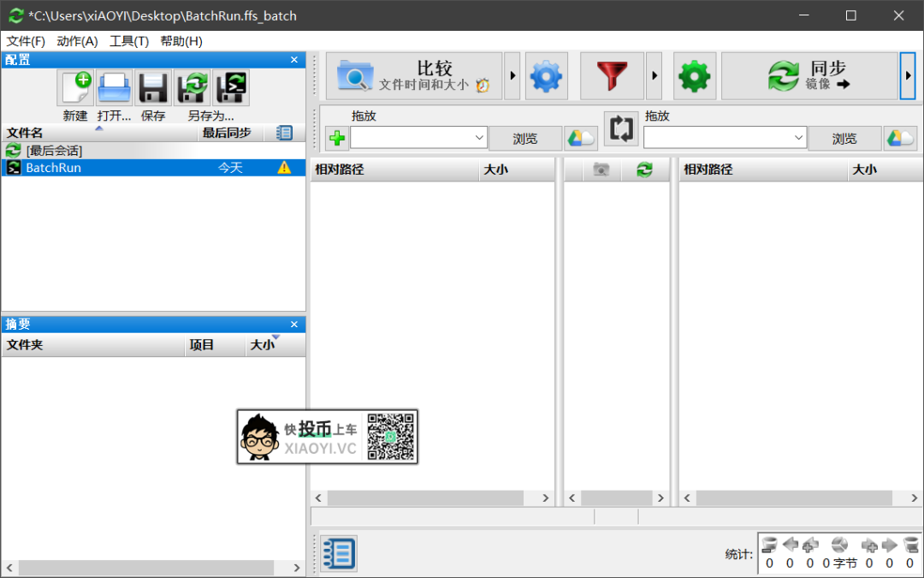
Task: Click left grid scroll left arrow
Action: click(x=318, y=498)
